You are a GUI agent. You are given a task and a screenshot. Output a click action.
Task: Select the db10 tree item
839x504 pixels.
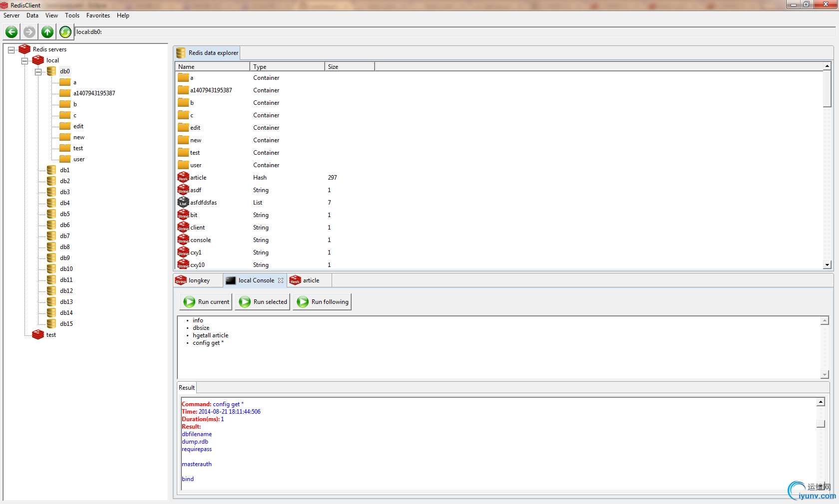pyautogui.click(x=66, y=269)
